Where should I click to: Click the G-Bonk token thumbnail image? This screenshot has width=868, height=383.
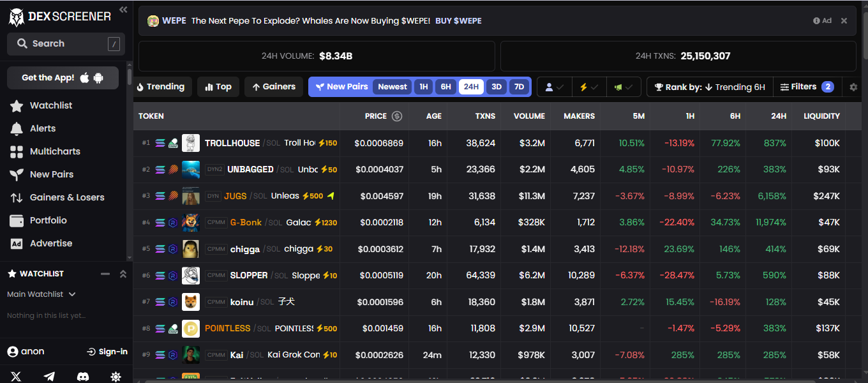191,222
